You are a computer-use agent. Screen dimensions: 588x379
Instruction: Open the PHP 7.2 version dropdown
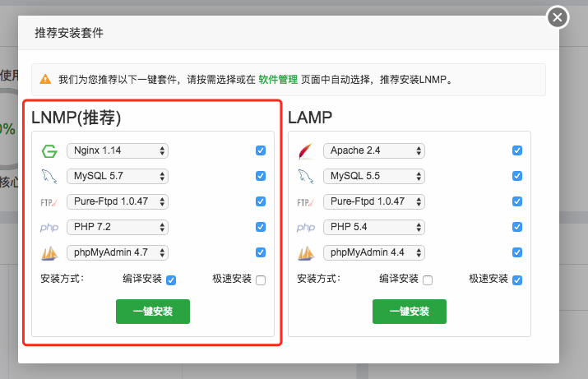click(x=118, y=227)
